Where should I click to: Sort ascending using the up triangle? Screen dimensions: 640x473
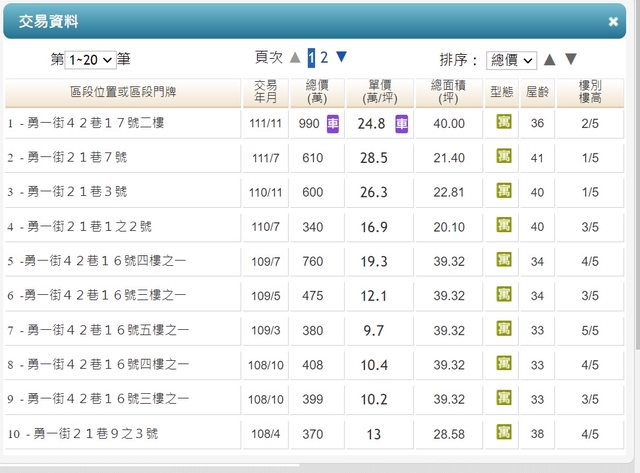(x=549, y=59)
